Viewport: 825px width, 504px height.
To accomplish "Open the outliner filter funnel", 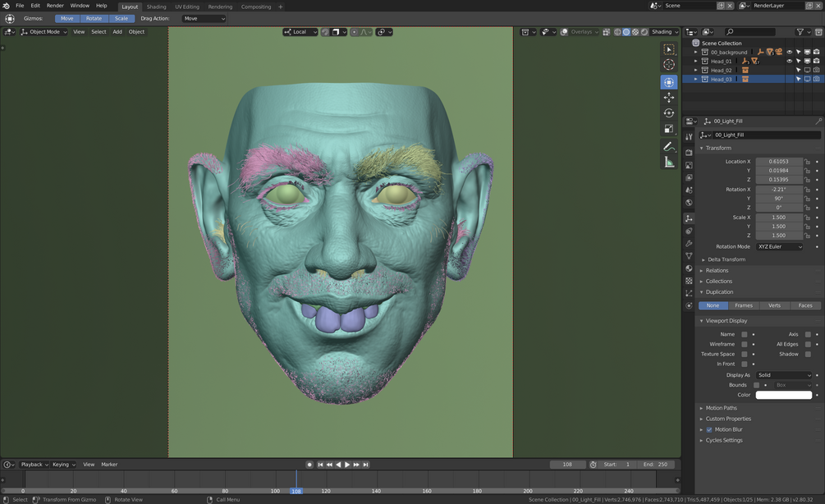I will (800, 32).
